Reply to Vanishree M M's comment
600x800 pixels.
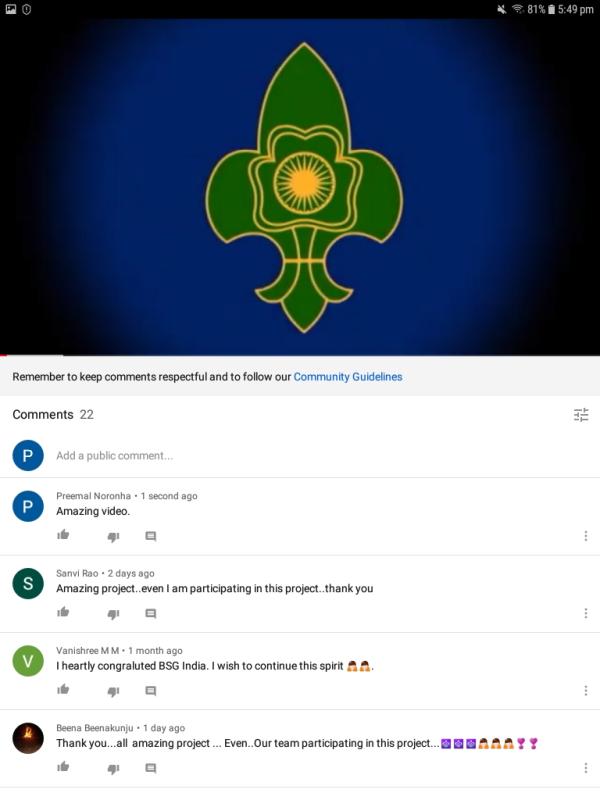point(151,691)
